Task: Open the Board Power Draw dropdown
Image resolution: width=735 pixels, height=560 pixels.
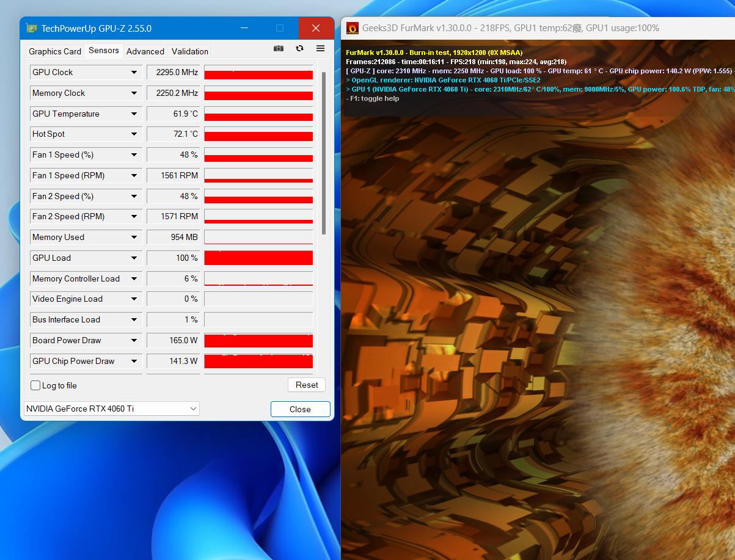Action: [x=134, y=341]
